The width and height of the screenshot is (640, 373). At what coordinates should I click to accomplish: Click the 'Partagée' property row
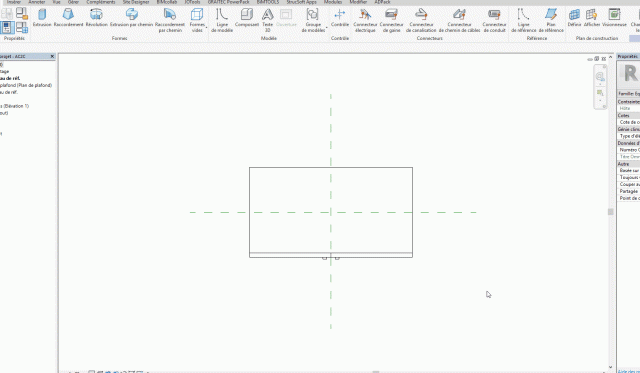629,191
